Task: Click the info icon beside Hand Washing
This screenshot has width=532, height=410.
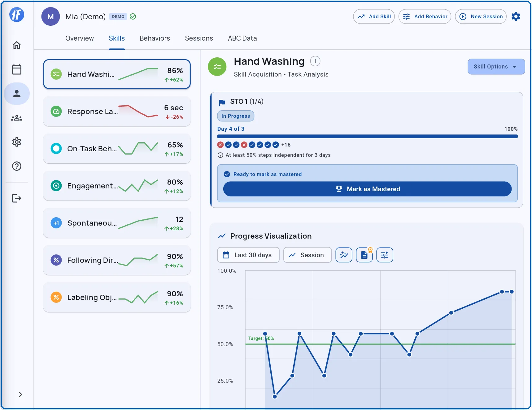Action: click(315, 61)
